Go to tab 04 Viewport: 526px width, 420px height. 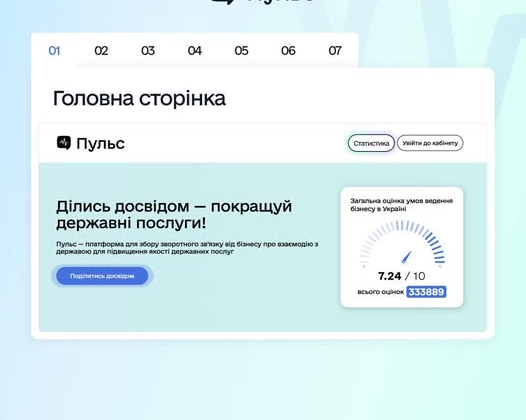coord(195,51)
